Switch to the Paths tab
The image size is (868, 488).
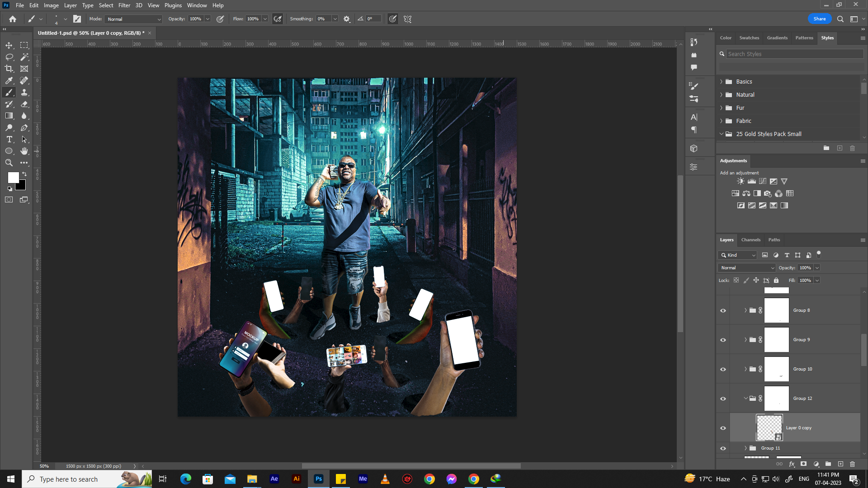[774, 240]
